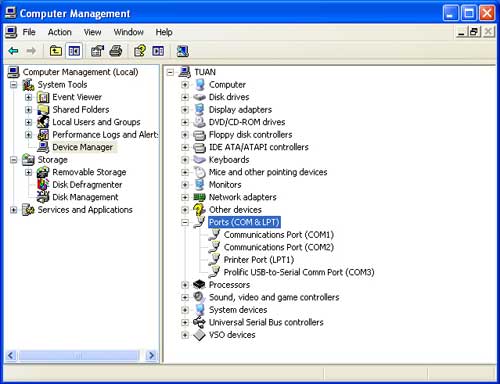This screenshot has width=500, height=384.
Task: Click the left pane scroll-right arrow
Action: click(151, 356)
